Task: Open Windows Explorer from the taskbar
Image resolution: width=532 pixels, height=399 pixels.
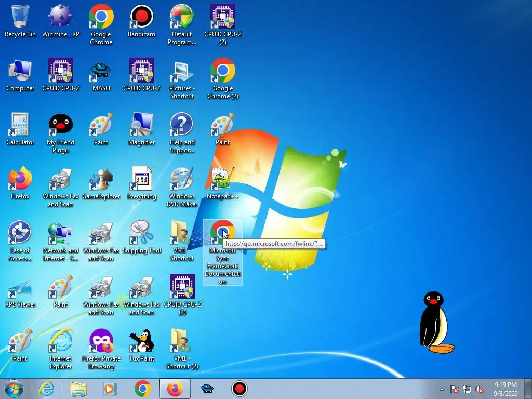Action: [78, 389]
